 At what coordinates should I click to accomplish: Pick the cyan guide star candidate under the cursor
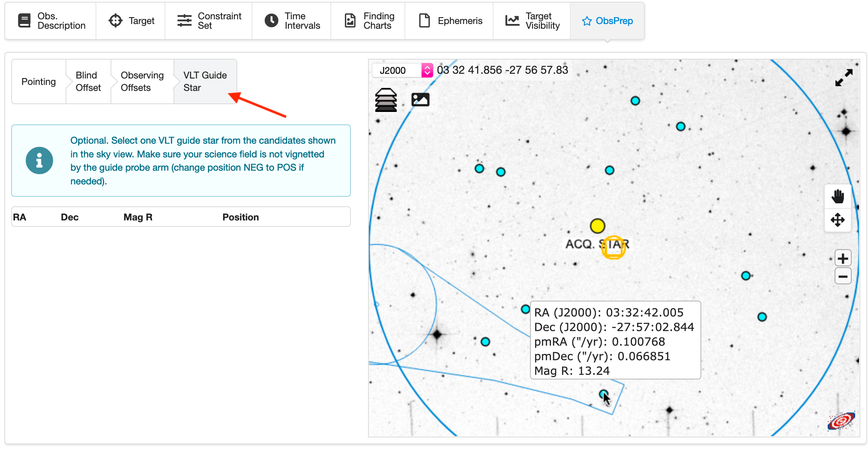click(603, 394)
